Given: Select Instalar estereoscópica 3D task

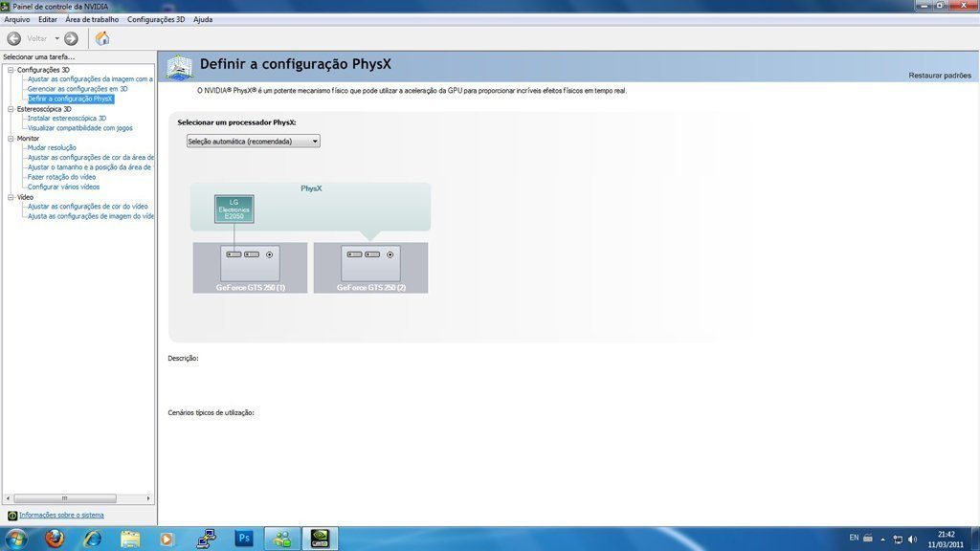Looking at the screenshot, I should pos(67,118).
